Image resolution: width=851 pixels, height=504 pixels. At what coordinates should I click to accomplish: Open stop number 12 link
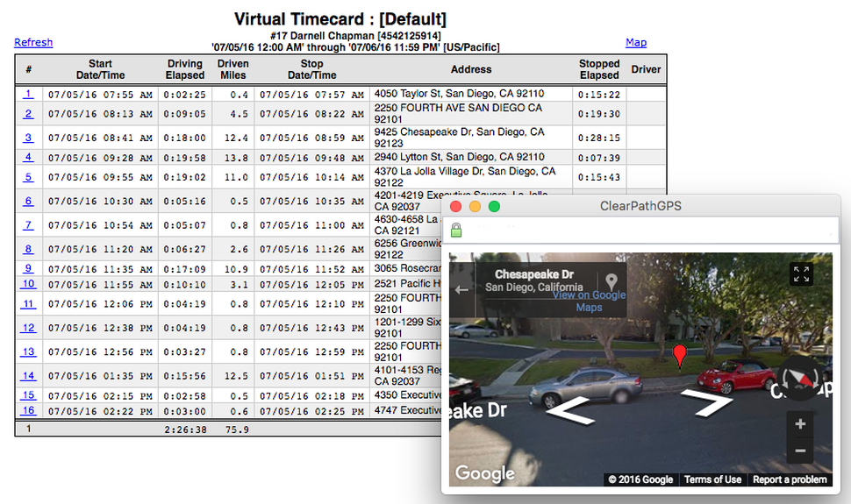point(28,328)
